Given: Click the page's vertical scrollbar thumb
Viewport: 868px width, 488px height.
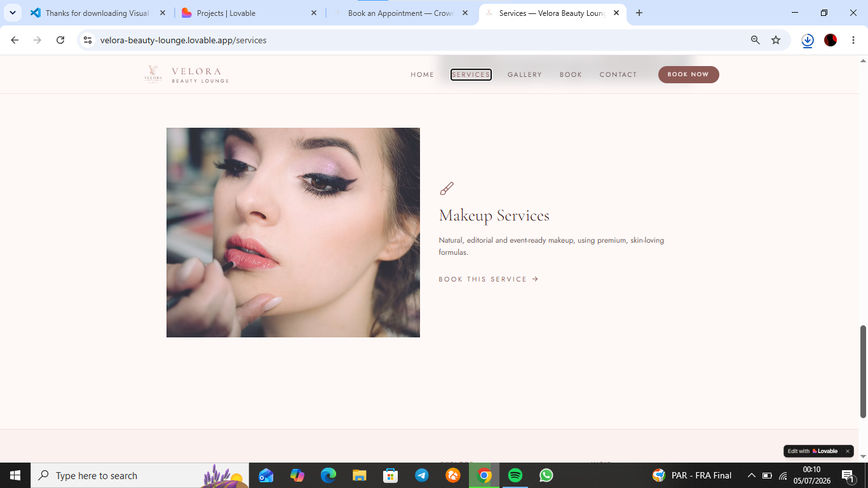Looking at the screenshot, I should click(x=863, y=372).
